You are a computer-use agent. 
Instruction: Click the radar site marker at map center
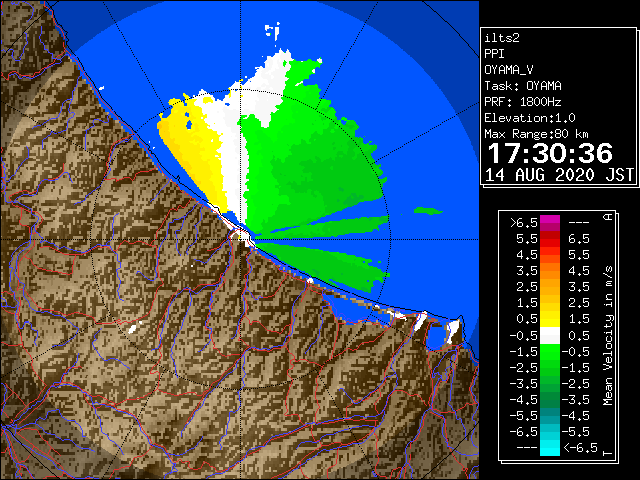point(241,236)
